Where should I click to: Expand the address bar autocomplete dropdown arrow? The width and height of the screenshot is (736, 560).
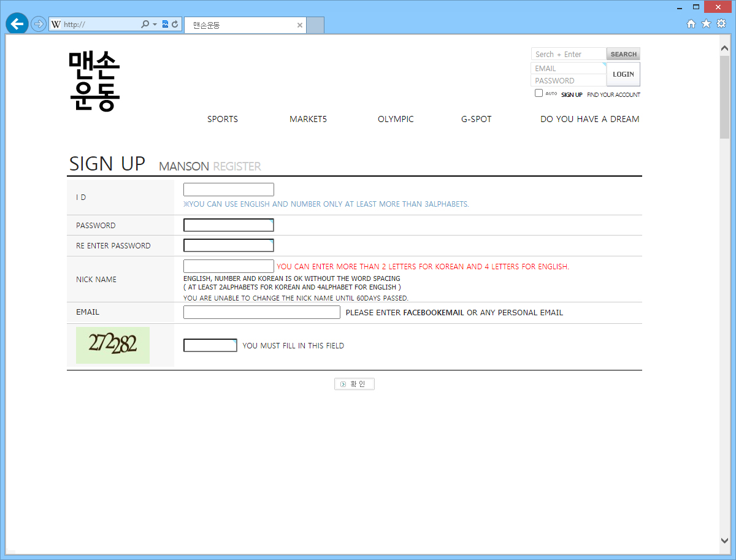pos(155,25)
